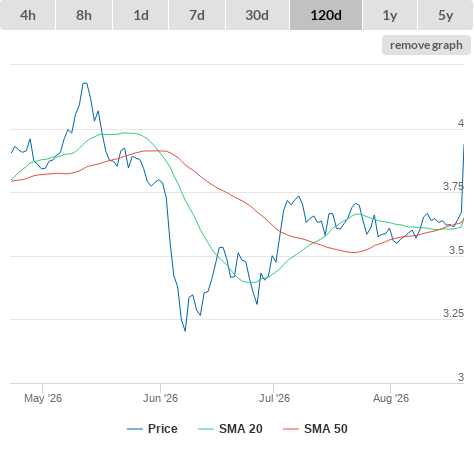Click the red SMA 50 legend marker
The width and height of the screenshot is (474, 455).
click(291, 429)
